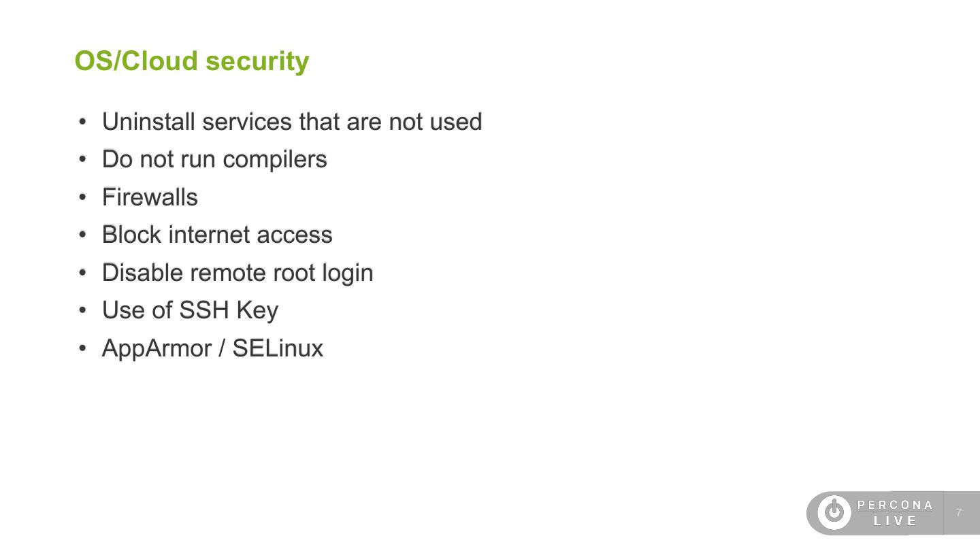Click the 'Do not run compilers' bullet text
Viewport: 980px width, 551px height.
(x=214, y=159)
